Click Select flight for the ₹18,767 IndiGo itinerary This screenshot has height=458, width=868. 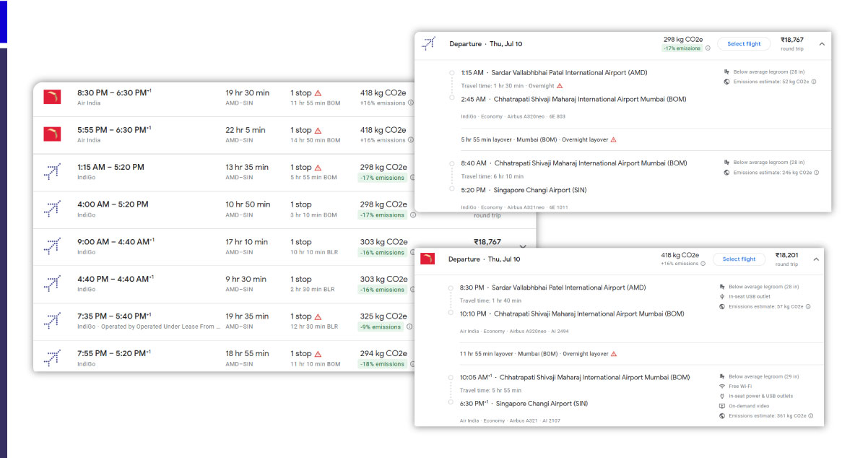click(744, 43)
